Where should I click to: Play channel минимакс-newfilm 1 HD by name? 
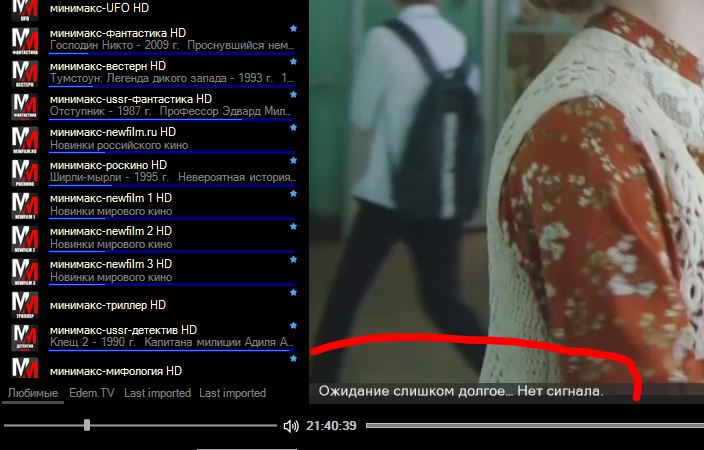111,198
